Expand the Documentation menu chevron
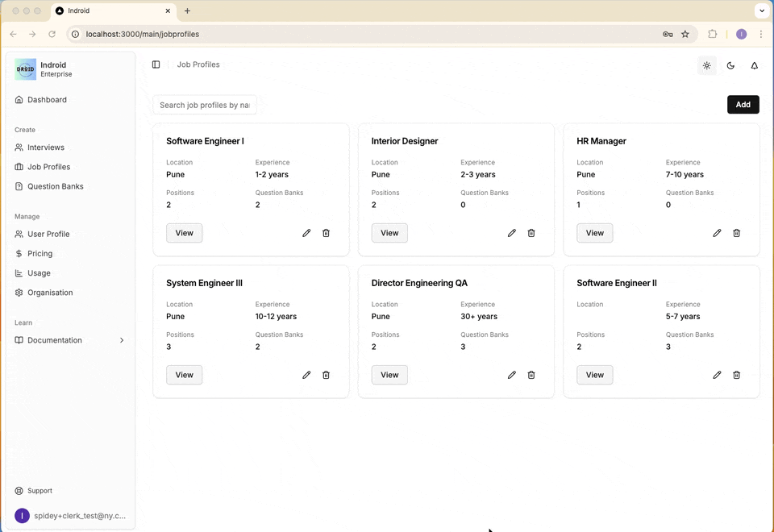 coord(122,340)
